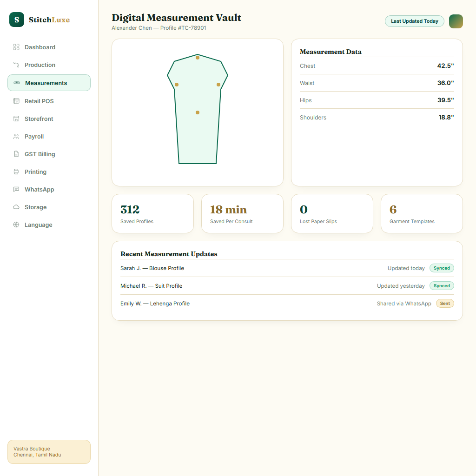This screenshot has height=476, width=476.
Task: Click Synced badge for Sarah J.
Action: point(442,268)
